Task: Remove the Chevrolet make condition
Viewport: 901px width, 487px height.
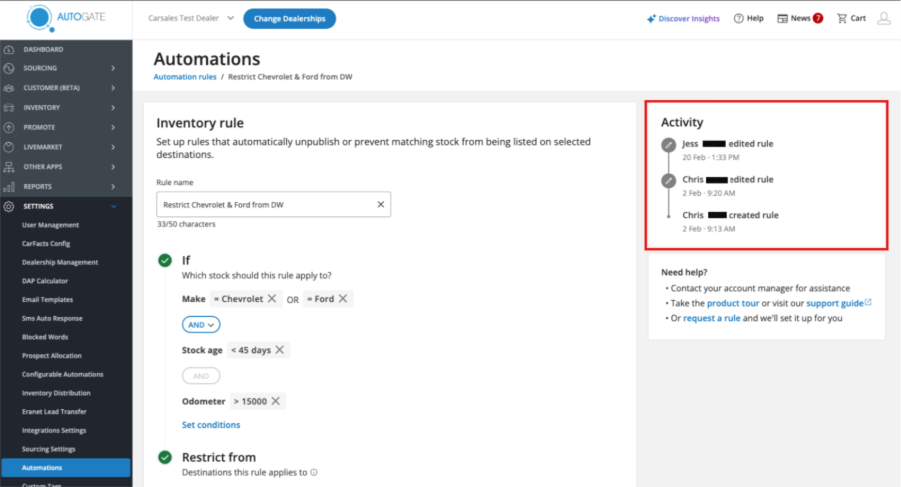Action: click(271, 299)
